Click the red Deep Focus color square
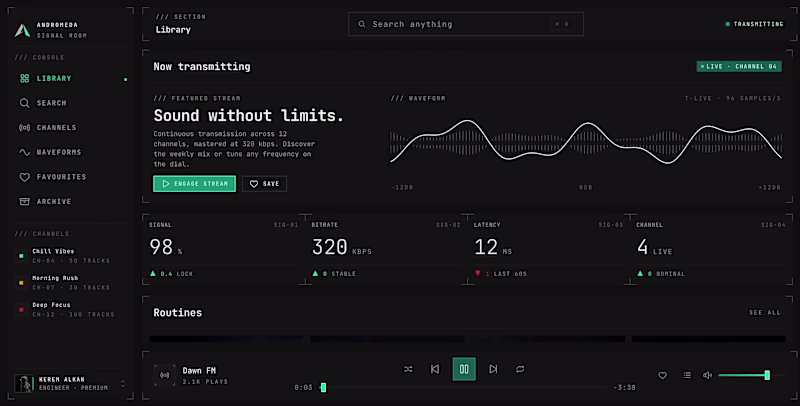Screen dimensions: 800x406 coord(21,310)
